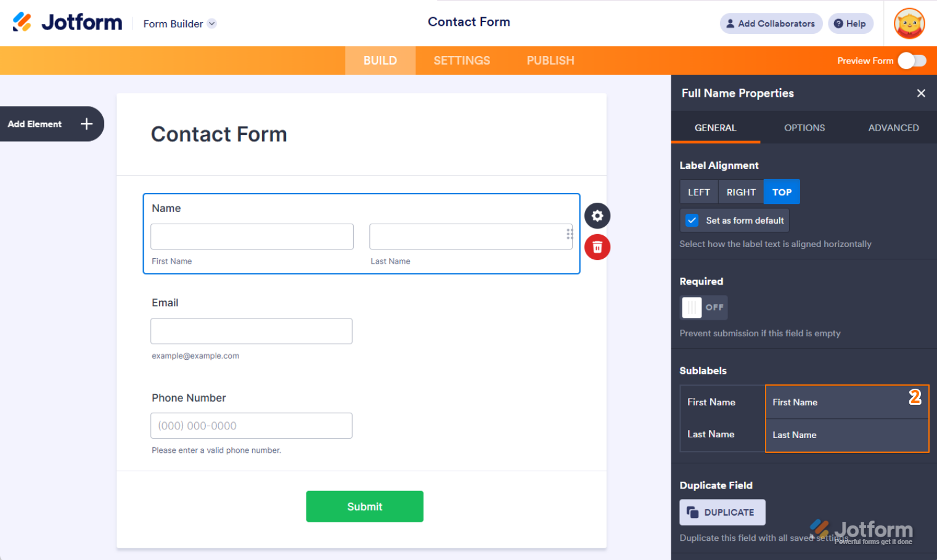The width and height of the screenshot is (937, 560).
Task: Open the PUBLISH tab
Action: pyautogui.click(x=550, y=60)
